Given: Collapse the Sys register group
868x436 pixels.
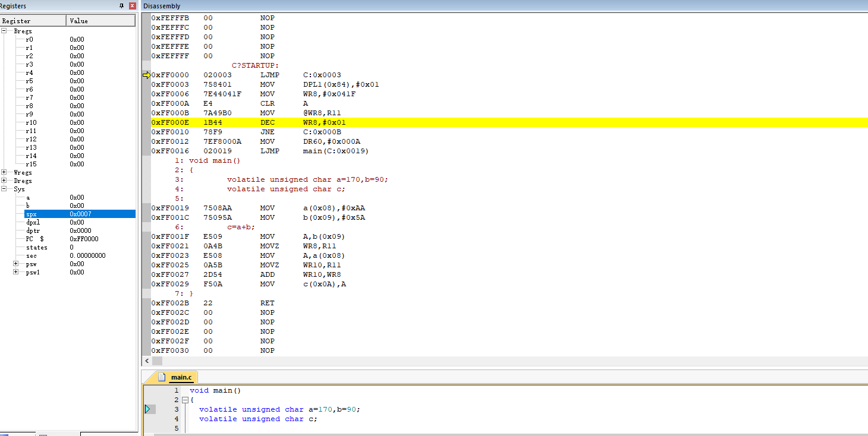Looking at the screenshot, I should (x=4, y=189).
